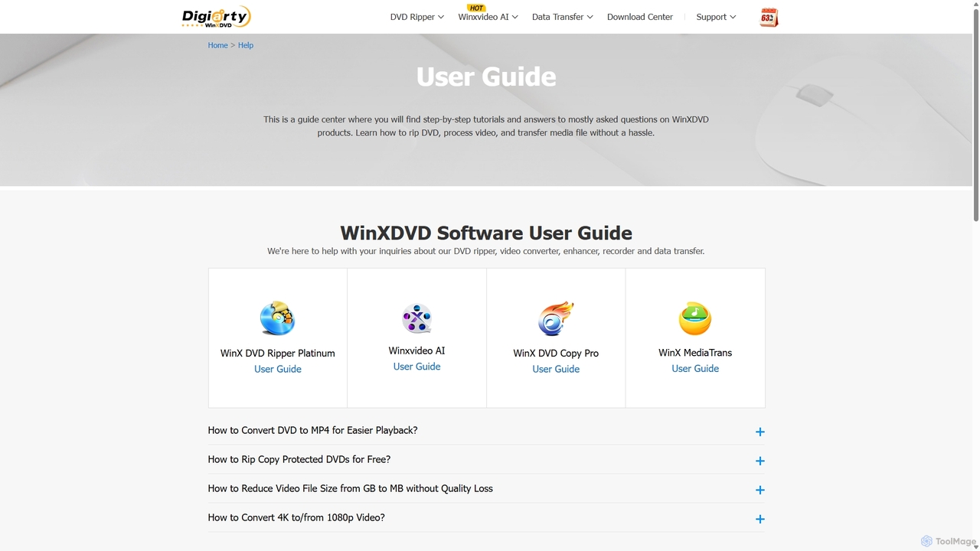Viewport: 980px width, 551px height.
Task: Click the scrollbar up arrow
Action: (x=975, y=5)
